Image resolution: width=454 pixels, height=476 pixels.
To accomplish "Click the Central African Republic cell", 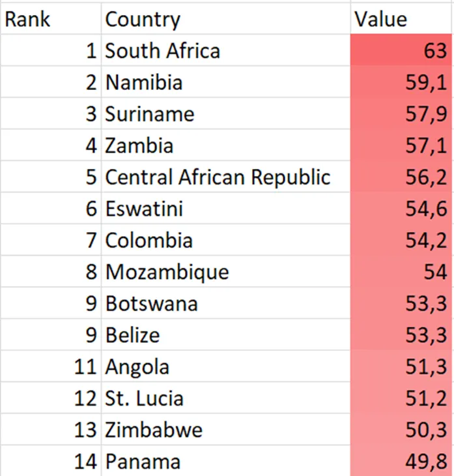I will coord(225,176).
